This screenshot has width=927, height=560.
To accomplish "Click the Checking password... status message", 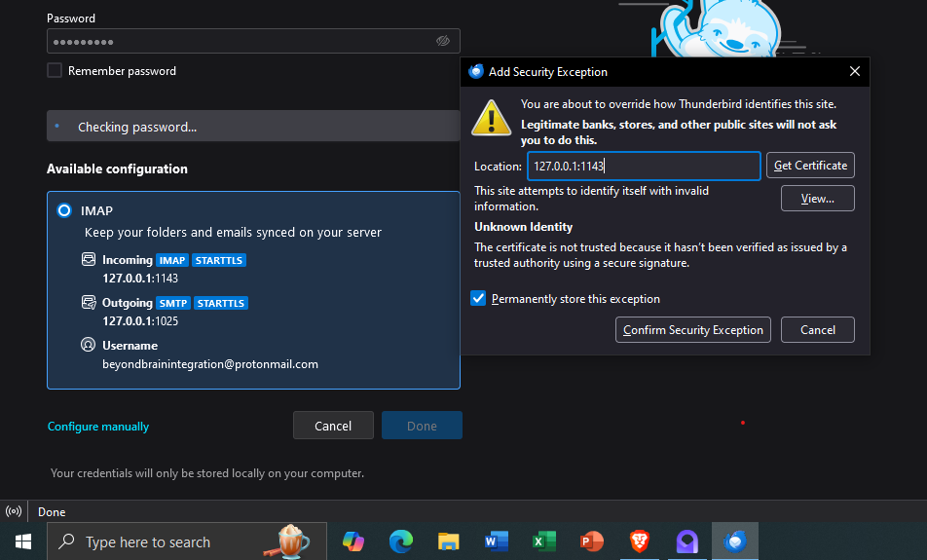I will [137, 128].
